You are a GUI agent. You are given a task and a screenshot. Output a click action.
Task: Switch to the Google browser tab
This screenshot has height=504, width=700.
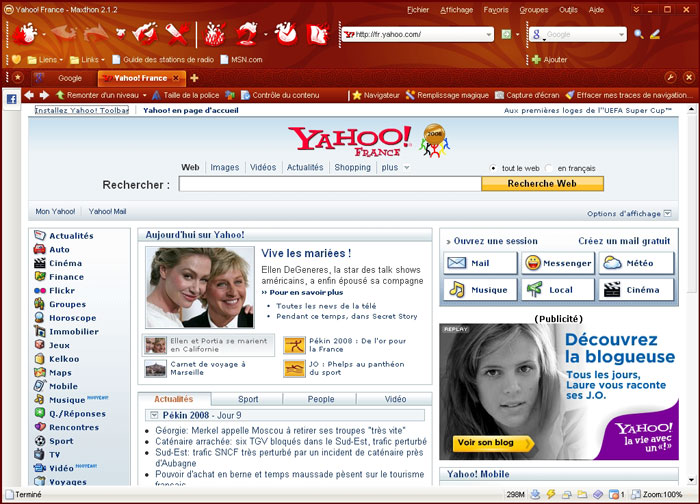(63, 78)
